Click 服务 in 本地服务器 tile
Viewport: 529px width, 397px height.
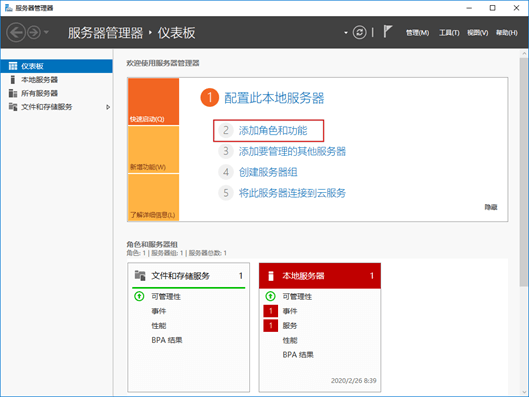click(x=290, y=325)
